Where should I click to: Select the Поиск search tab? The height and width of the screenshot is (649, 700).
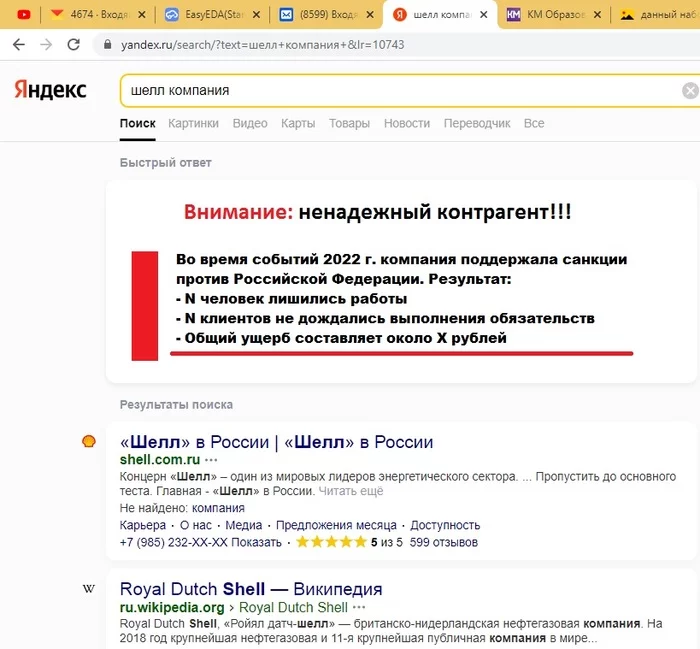138,124
